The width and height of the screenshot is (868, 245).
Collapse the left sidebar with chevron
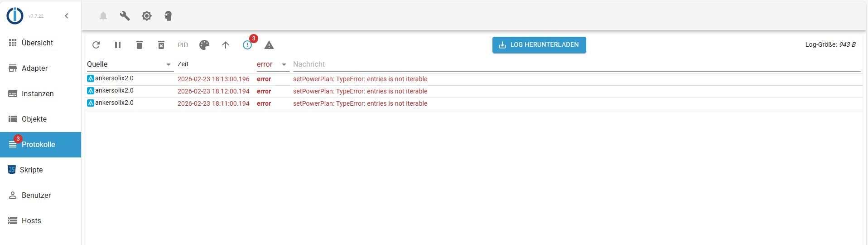pyautogui.click(x=67, y=16)
